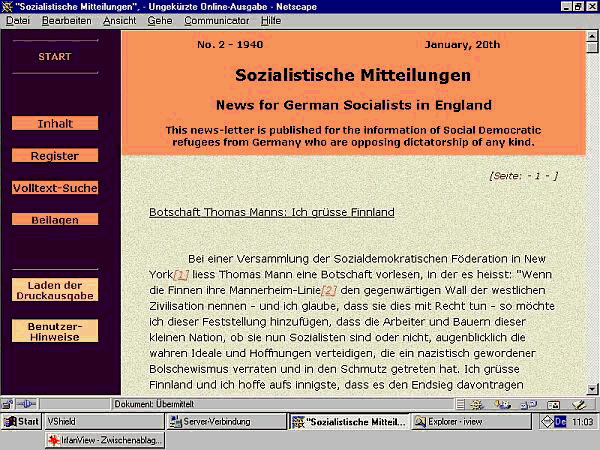600x450 pixels.
Task: Click the January, 20th date text
Action: click(462, 45)
